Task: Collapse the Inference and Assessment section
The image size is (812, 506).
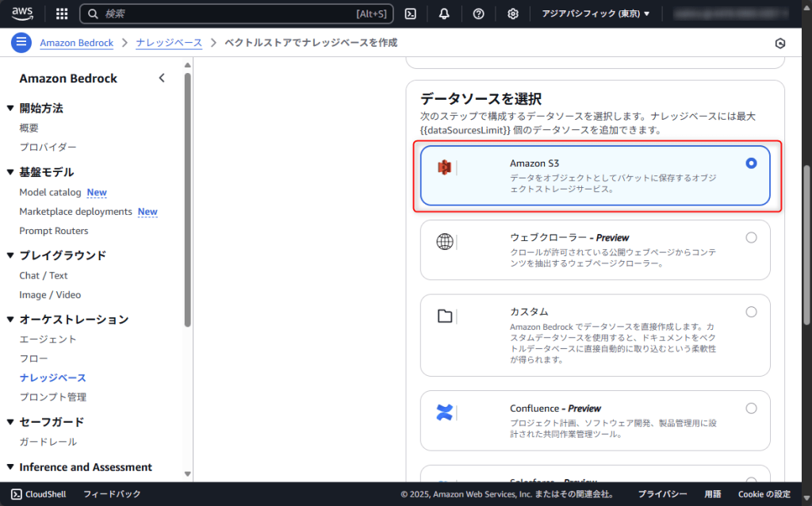Action: click(10, 467)
